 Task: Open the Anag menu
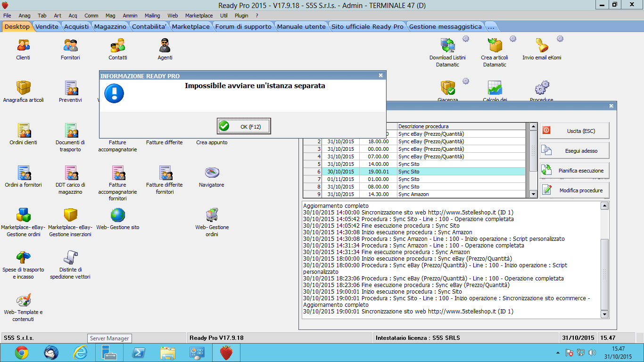[x=25, y=16]
